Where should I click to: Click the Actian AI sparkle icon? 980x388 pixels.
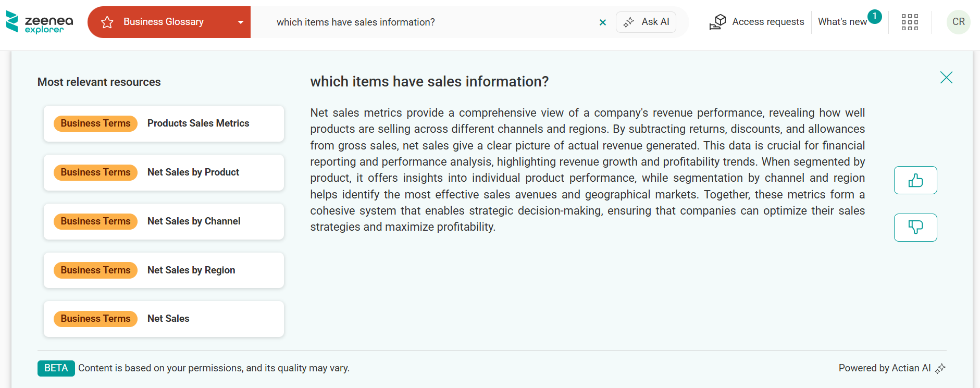tap(940, 368)
